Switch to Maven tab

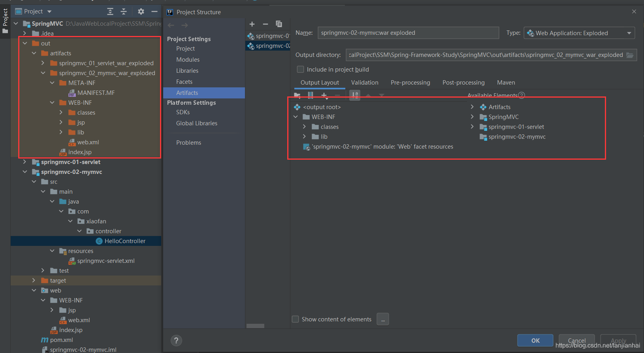click(506, 83)
